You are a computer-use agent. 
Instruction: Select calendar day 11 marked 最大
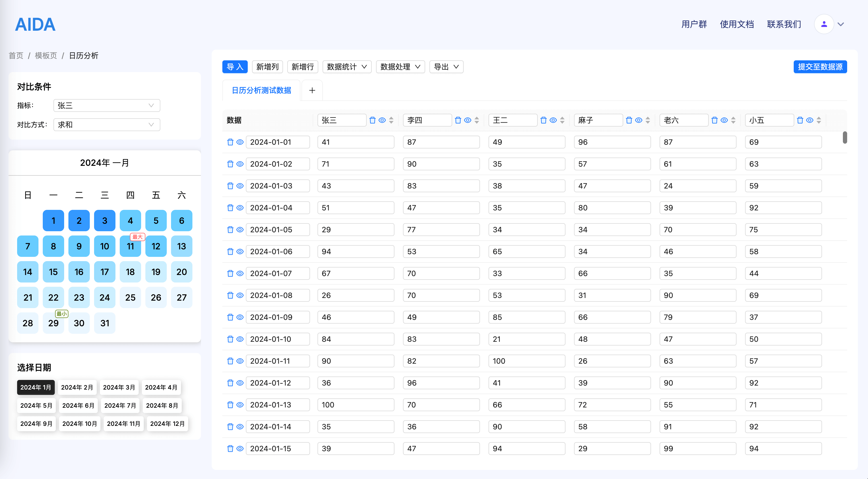130,246
